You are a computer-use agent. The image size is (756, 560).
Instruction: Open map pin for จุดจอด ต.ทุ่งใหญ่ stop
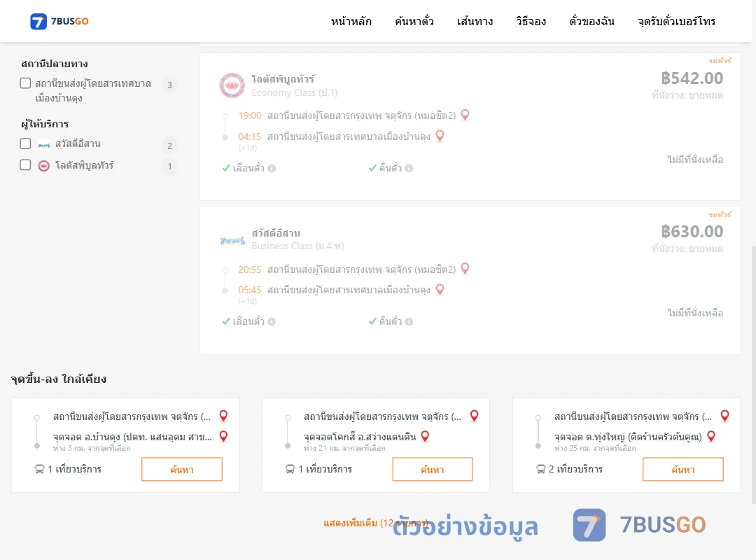click(x=711, y=437)
